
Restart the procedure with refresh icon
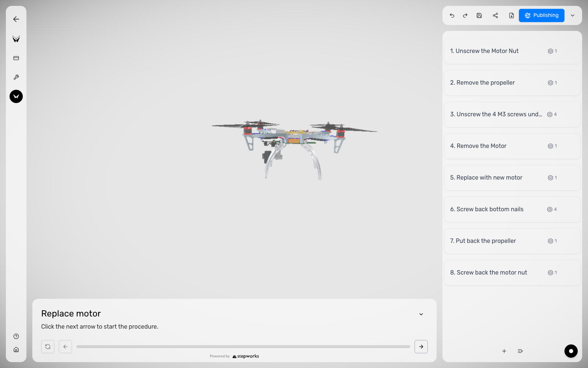[x=48, y=347]
